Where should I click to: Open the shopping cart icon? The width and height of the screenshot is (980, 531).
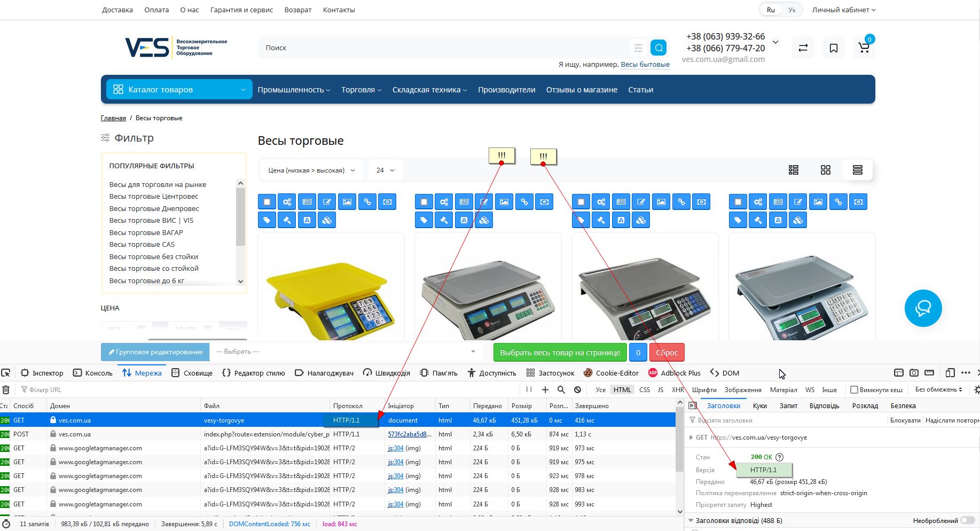pyautogui.click(x=864, y=48)
